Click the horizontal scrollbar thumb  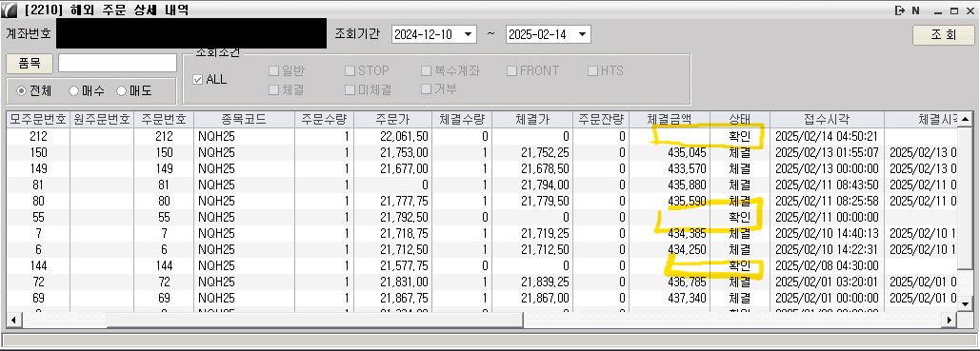tap(315, 320)
